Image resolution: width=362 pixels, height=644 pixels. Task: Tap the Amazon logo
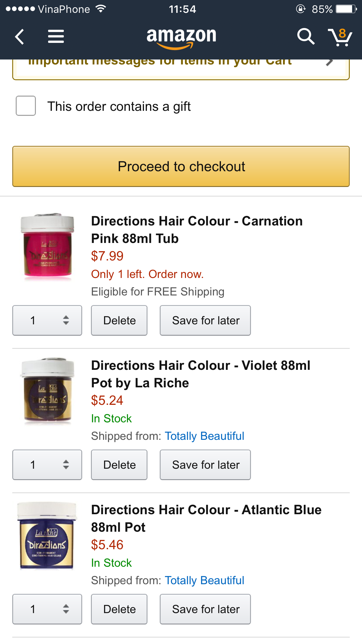point(181,37)
